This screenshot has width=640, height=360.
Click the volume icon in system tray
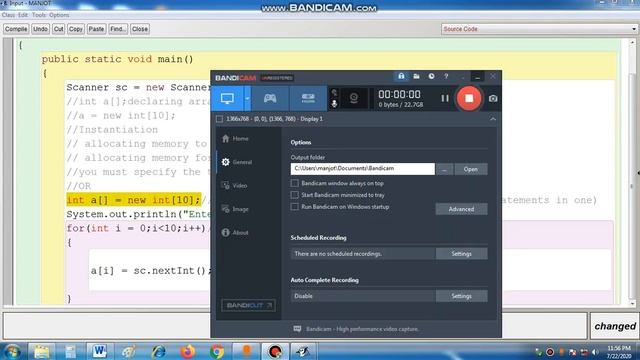595,352
